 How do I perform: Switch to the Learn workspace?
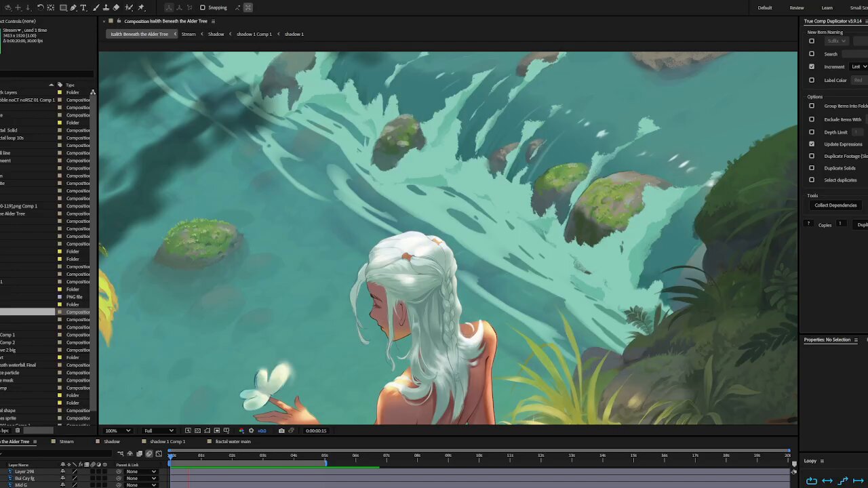point(827,7)
